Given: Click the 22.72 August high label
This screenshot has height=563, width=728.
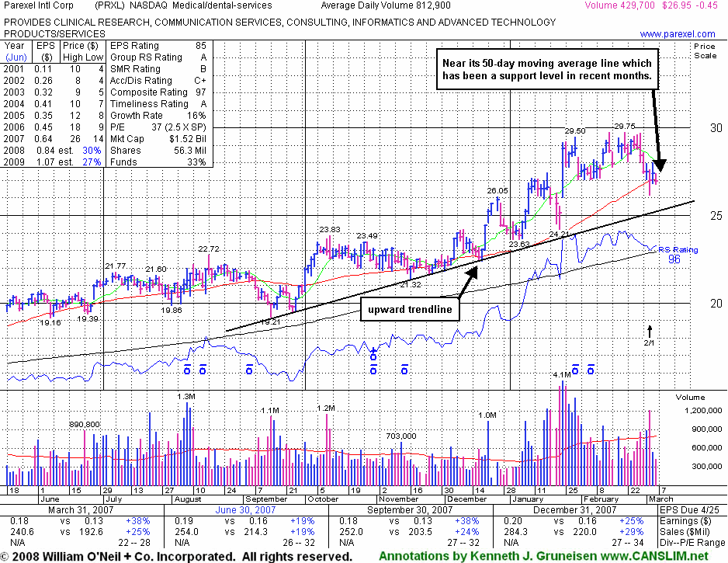Looking at the screenshot, I should (x=209, y=249).
